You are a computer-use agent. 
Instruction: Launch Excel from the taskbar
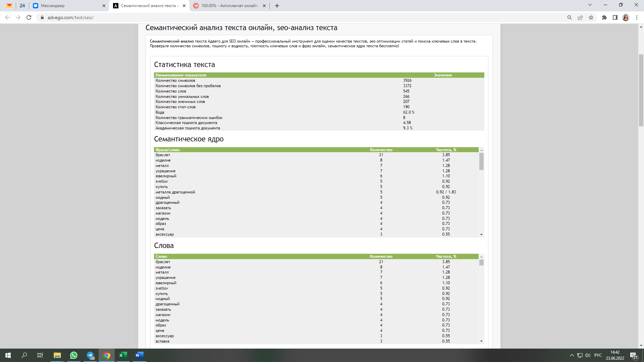pyautogui.click(x=123, y=355)
